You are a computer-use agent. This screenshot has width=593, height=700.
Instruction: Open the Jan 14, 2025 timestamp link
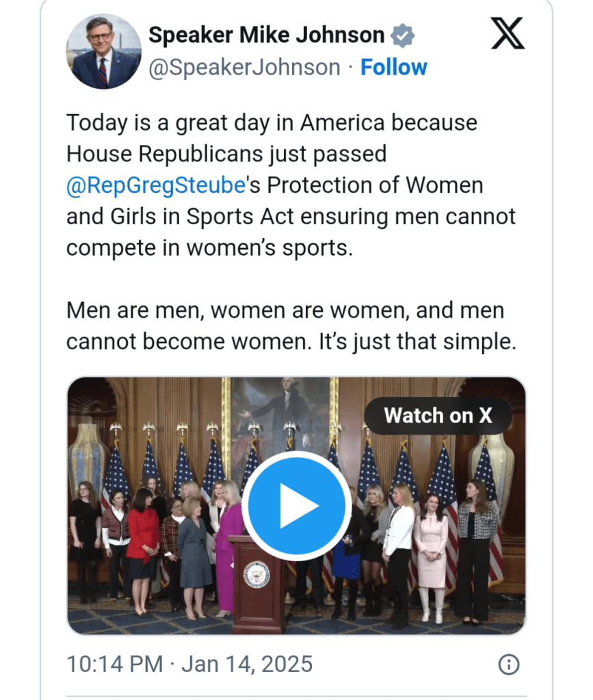click(x=189, y=664)
